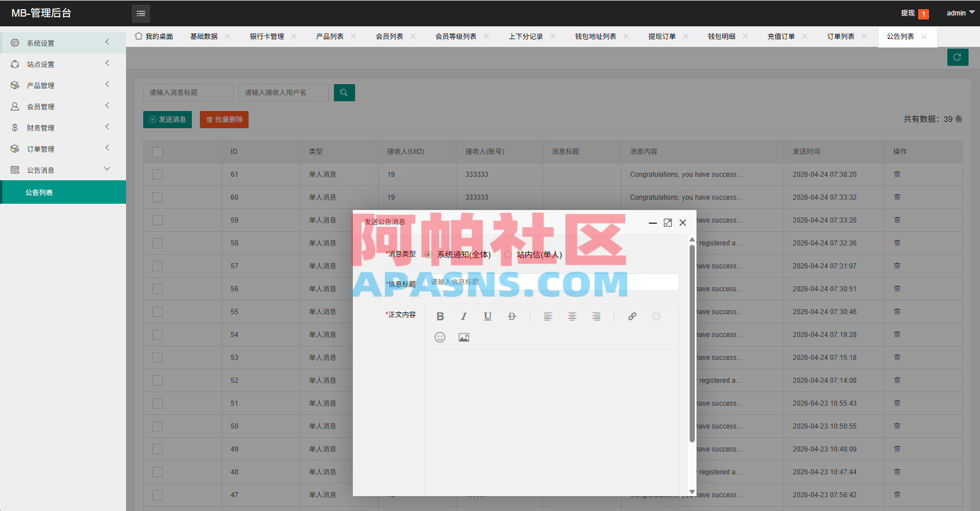
Task: Click the 批量删除 button
Action: tap(224, 120)
